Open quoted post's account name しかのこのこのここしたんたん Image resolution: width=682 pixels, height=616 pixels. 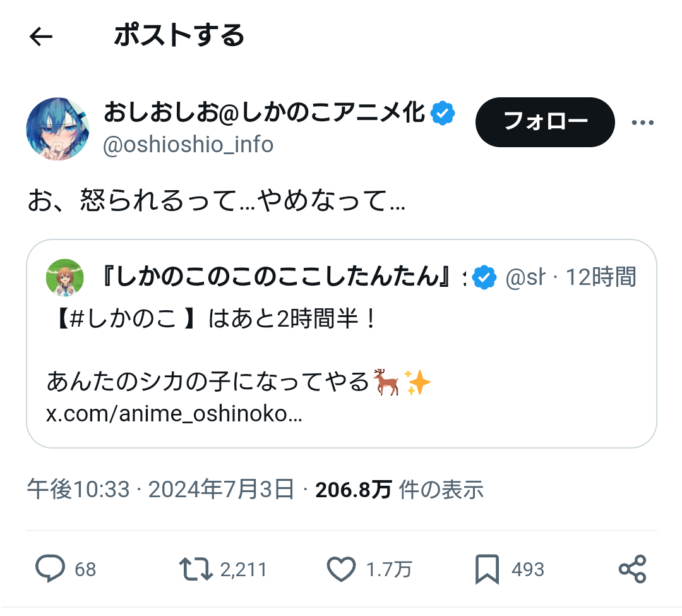coord(278,277)
